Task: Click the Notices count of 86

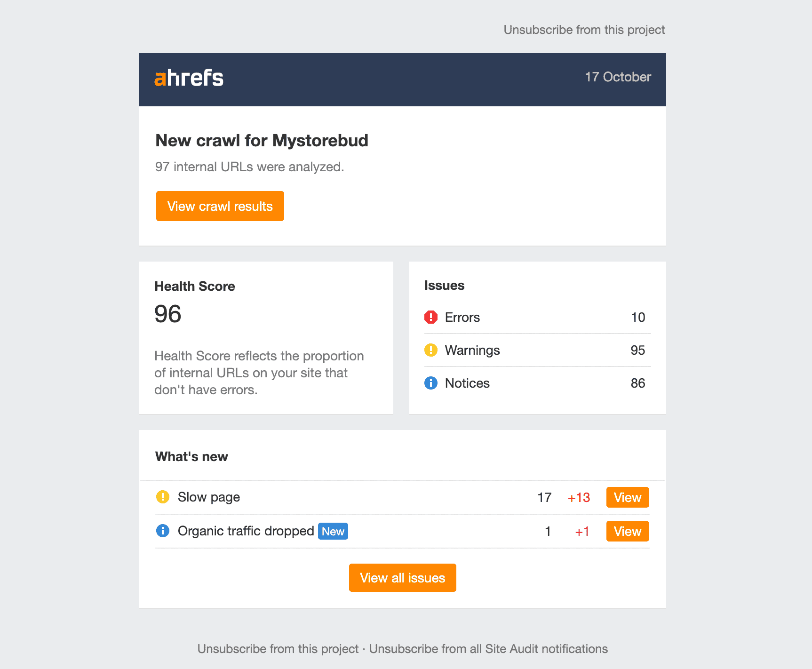Action: point(638,383)
